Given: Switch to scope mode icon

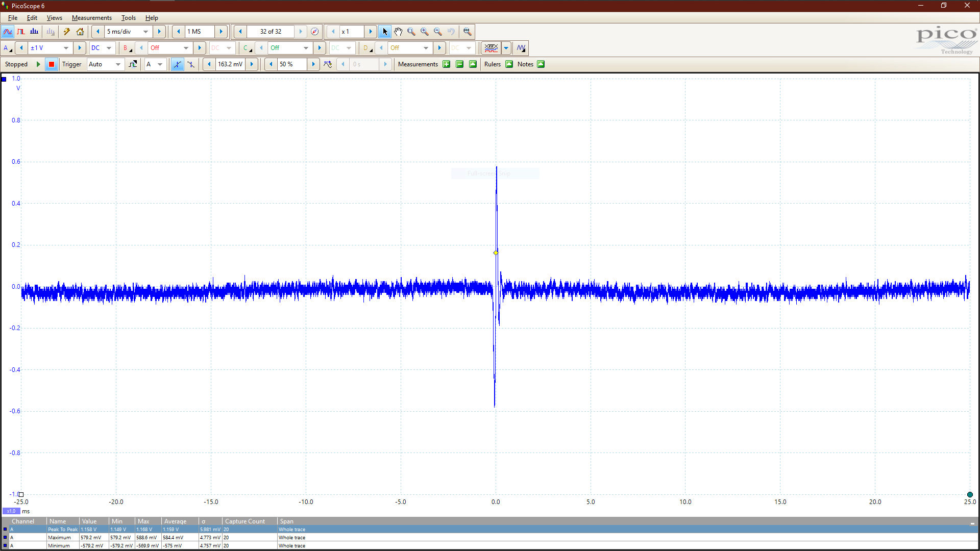Looking at the screenshot, I should coord(8,32).
